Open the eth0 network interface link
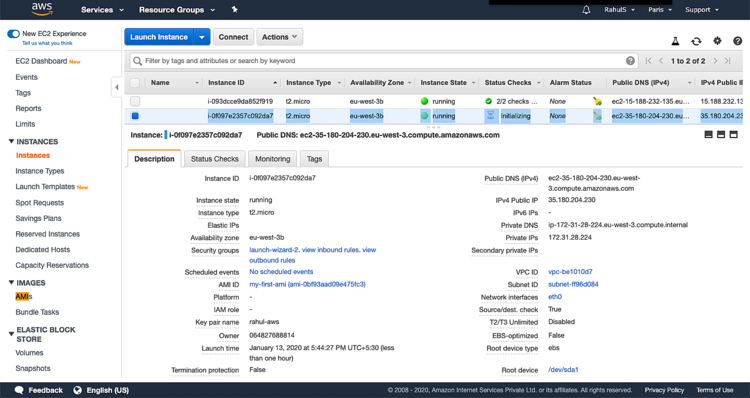 point(555,297)
